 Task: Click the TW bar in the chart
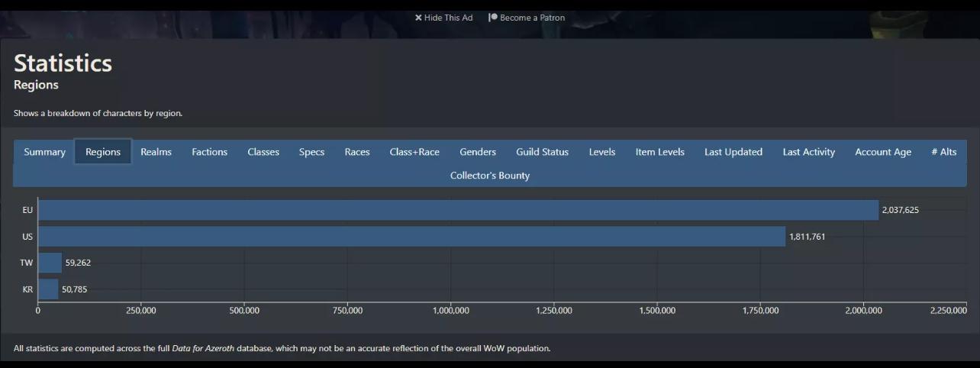(x=50, y=263)
